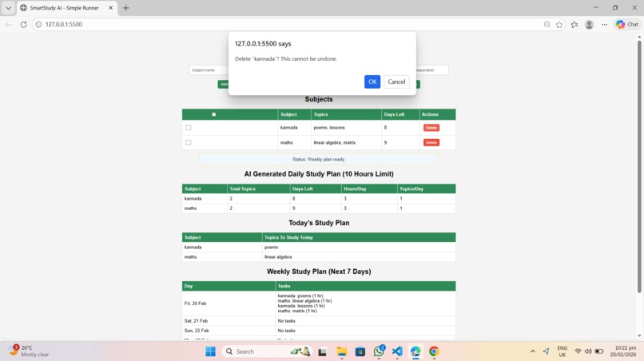The height and width of the screenshot is (361, 644).
Task: Click the address bar showing 127.0.0.1:5500
Action: click(x=288, y=25)
